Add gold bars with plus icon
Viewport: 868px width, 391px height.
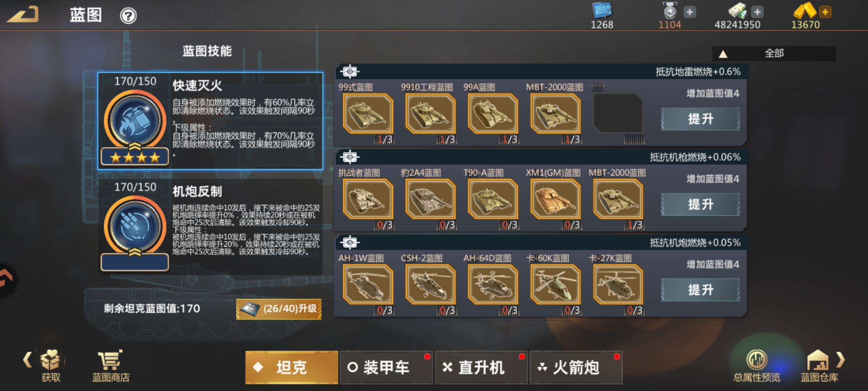[825, 12]
